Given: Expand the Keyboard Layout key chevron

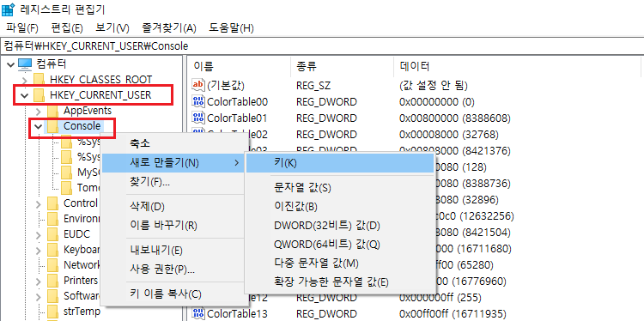Looking at the screenshot, I should [x=39, y=251].
